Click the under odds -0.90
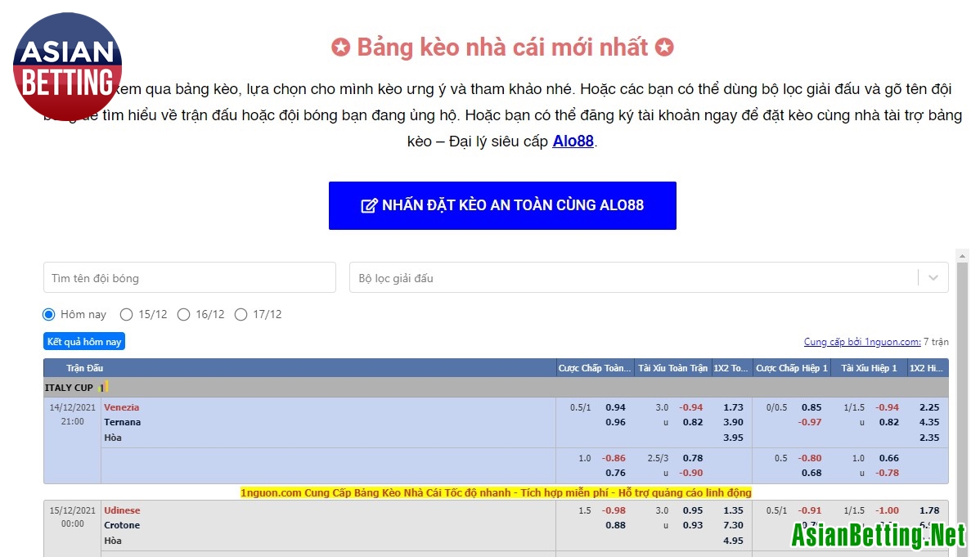The width and height of the screenshot is (980, 557). click(x=691, y=473)
